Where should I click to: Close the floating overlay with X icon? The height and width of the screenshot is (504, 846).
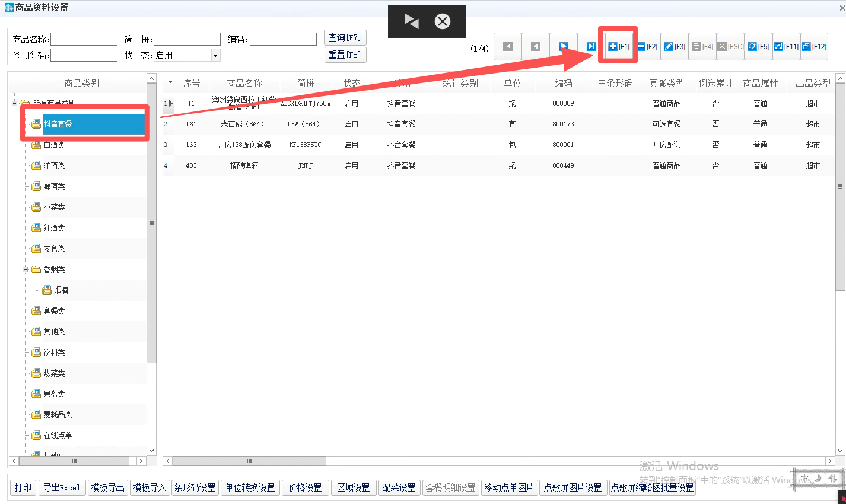(442, 21)
